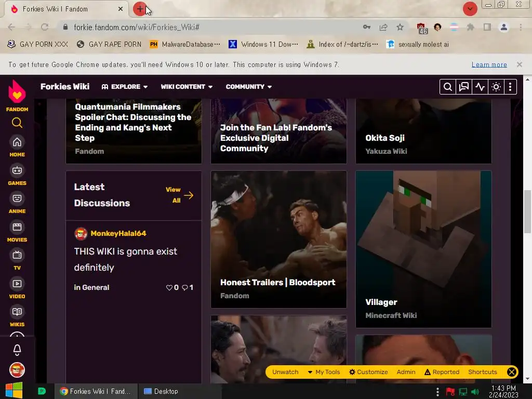Open the recent wiki activity icon
Image resolution: width=532 pixels, height=399 pixels.
tap(480, 87)
